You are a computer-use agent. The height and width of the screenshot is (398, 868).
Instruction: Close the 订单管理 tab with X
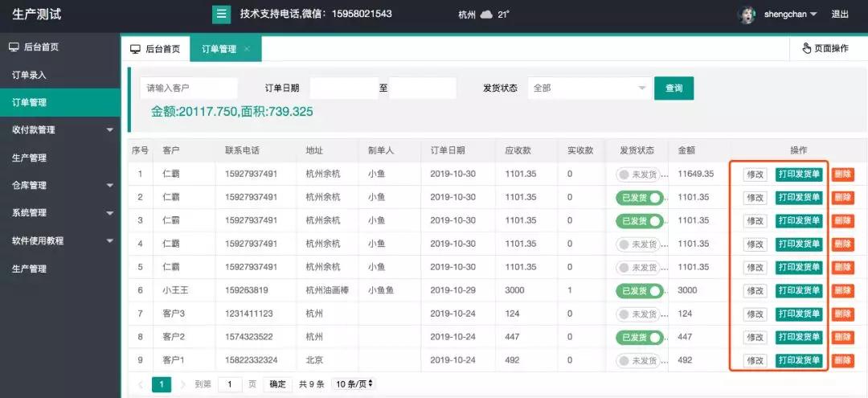click(247, 49)
